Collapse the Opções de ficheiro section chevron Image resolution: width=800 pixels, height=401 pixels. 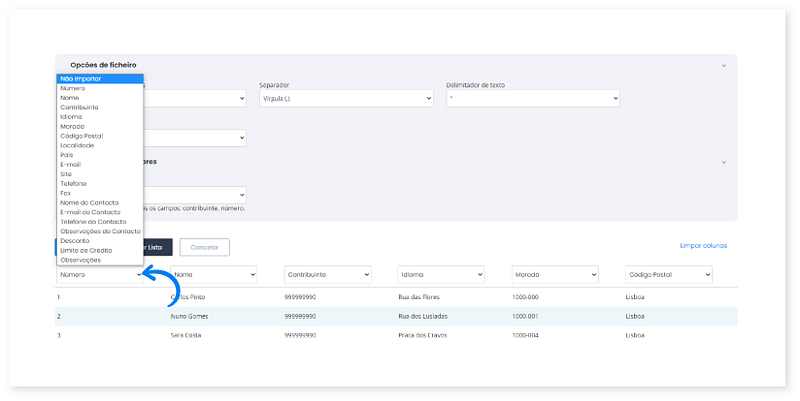(x=723, y=65)
